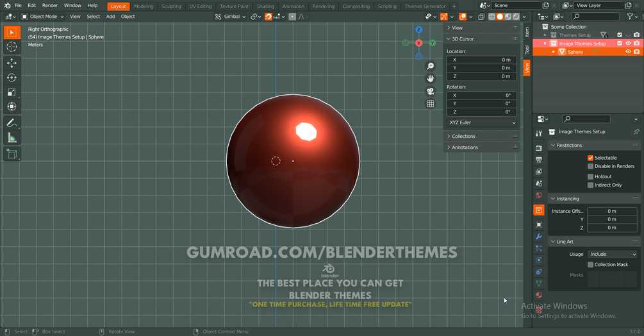Enable the Collection Mask checkbox
Screen dimensions: 644x336
[590, 265]
